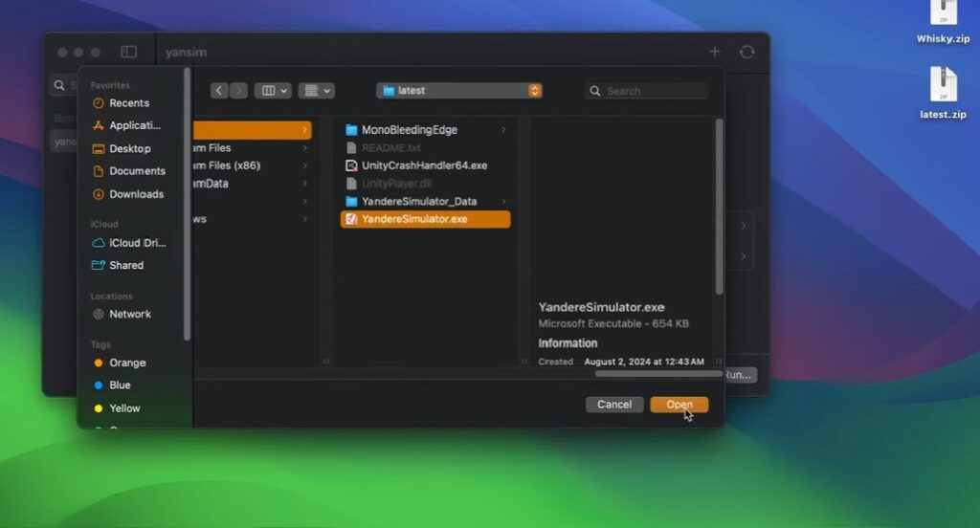Select the Orange tag in sidebar
The image size is (980, 528).
pos(127,363)
